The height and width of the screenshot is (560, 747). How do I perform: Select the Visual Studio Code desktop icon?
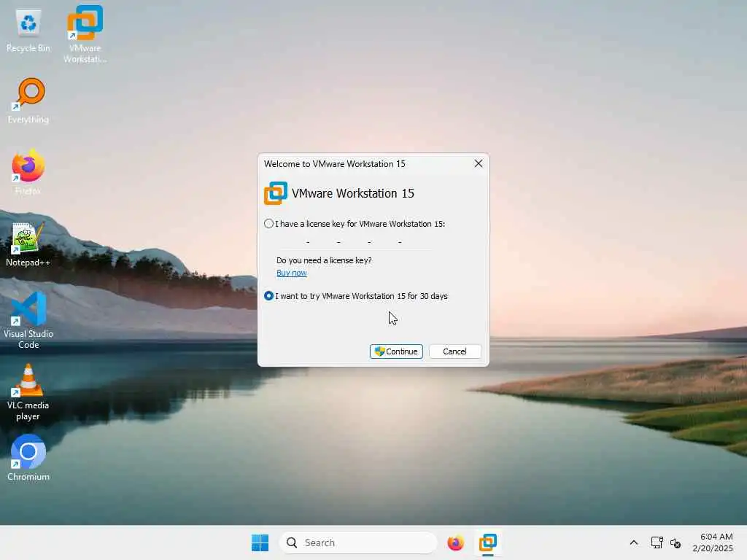pyautogui.click(x=28, y=320)
